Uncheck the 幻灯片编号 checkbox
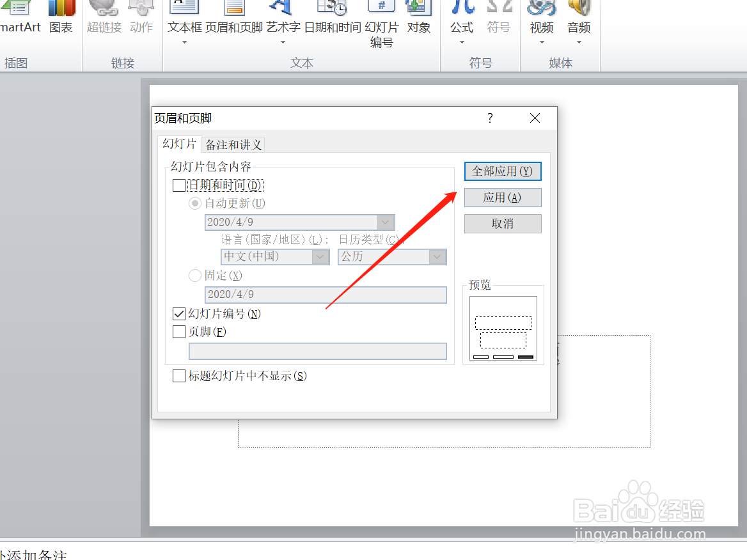Image resolution: width=747 pixels, height=560 pixels. tap(178, 313)
